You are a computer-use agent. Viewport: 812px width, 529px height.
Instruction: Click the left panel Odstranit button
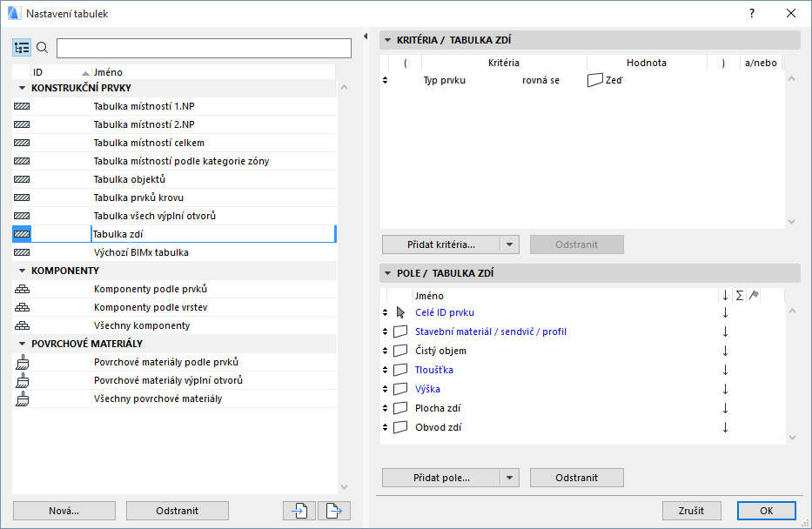click(177, 511)
